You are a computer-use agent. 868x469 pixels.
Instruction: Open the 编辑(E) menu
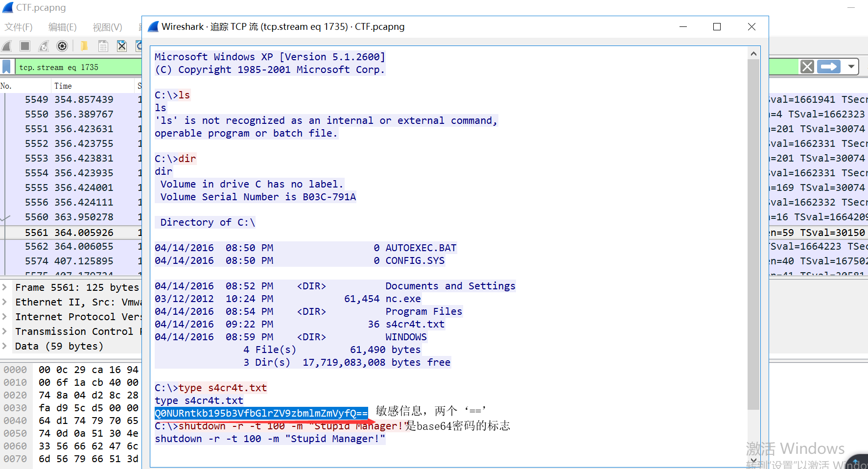point(63,27)
